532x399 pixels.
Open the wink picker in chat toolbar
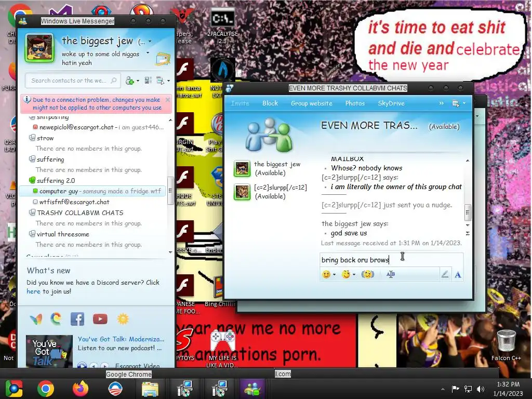[x=345, y=274]
